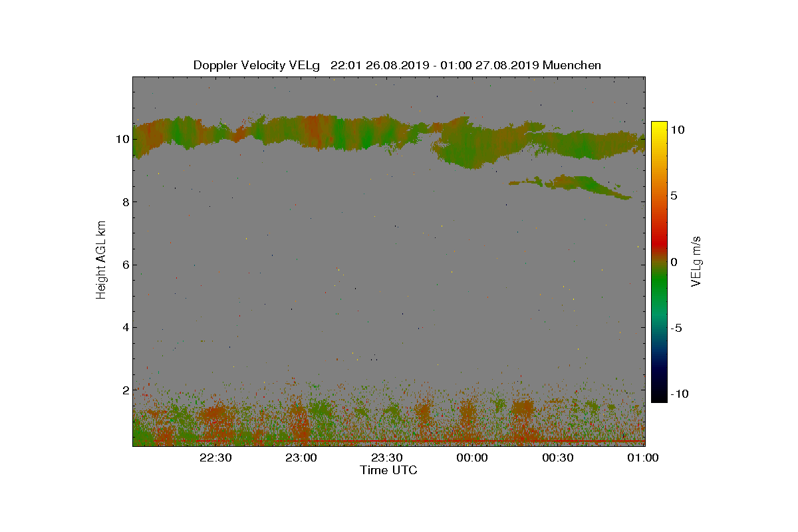
Task: Click the "Height AGL km" axis label
Action: click(102, 261)
